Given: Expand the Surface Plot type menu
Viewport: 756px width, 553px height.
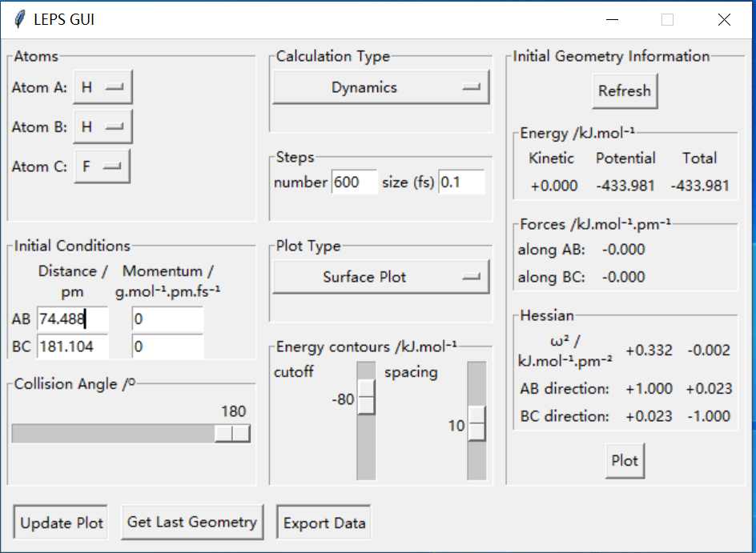Looking at the screenshot, I should click(380, 277).
